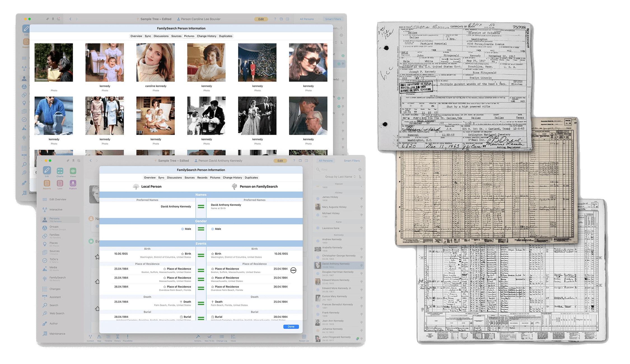Open the History hourglass icon

tap(118, 337)
